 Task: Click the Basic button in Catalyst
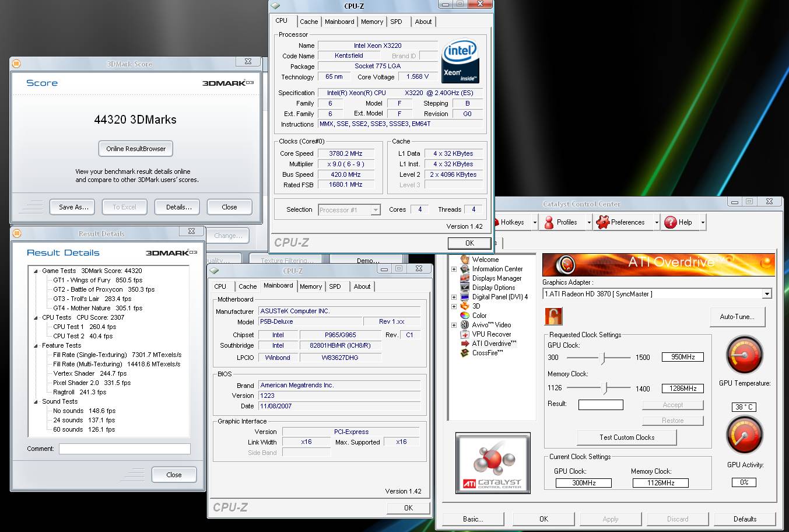point(473,519)
